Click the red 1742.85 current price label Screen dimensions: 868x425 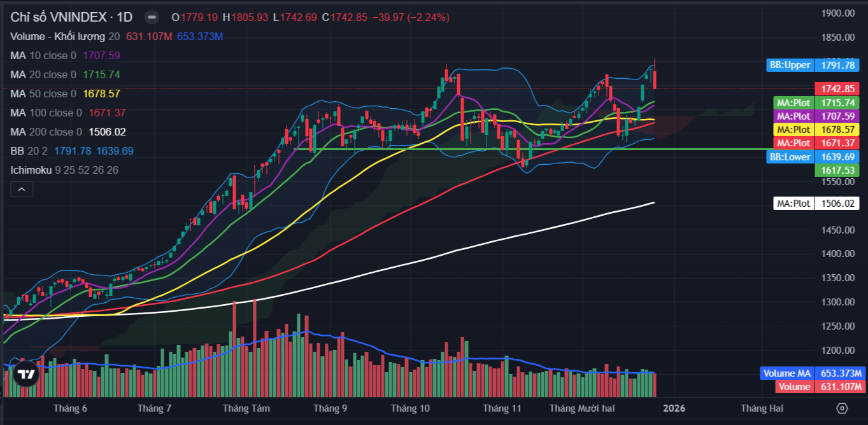point(837,89)
